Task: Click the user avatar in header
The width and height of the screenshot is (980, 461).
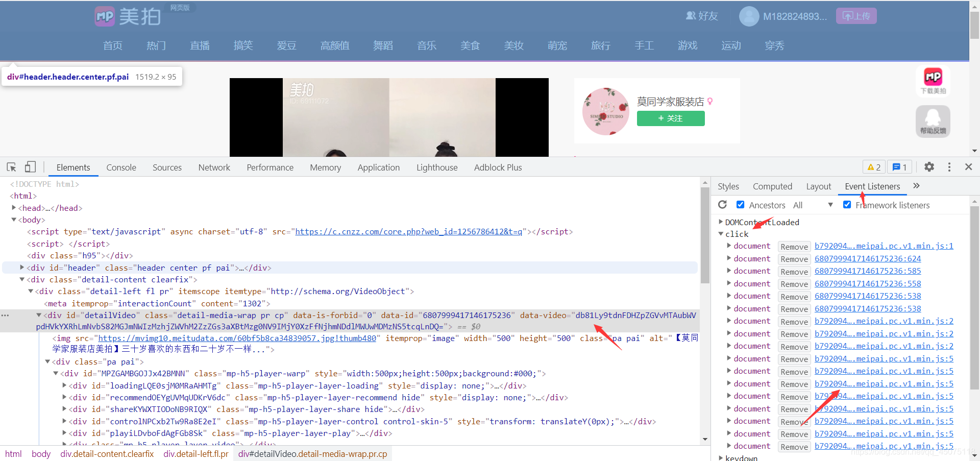Action: tap(749, 16)
